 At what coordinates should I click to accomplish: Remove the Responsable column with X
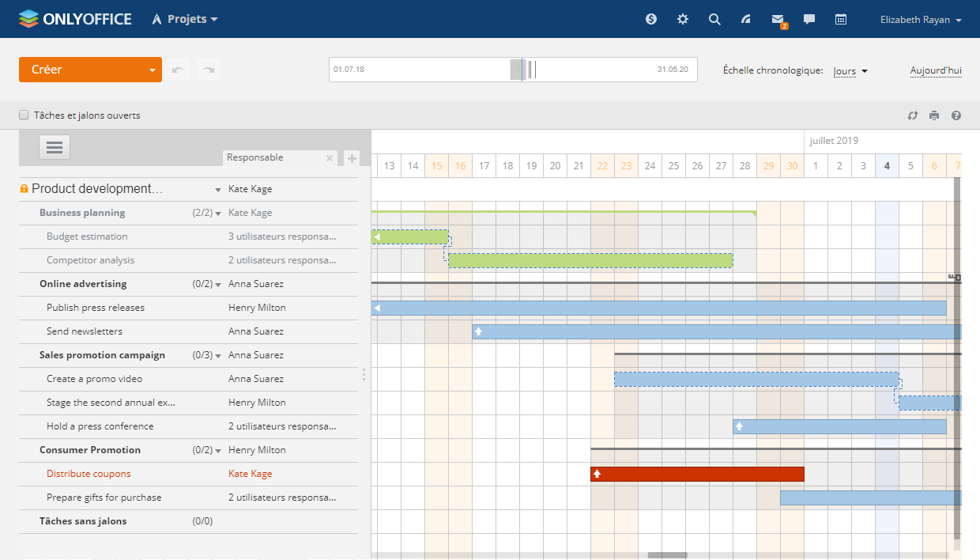[330, 158]
